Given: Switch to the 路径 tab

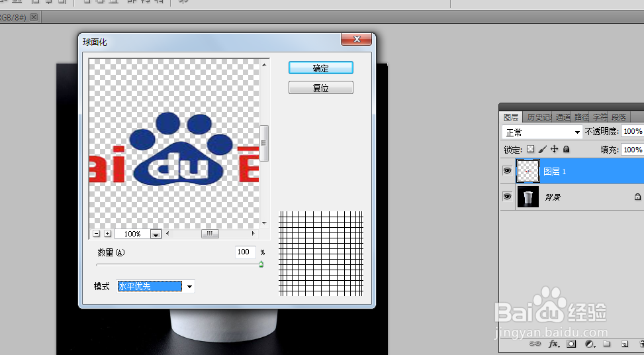Looking at the screenshot, I should click(581, 117).
